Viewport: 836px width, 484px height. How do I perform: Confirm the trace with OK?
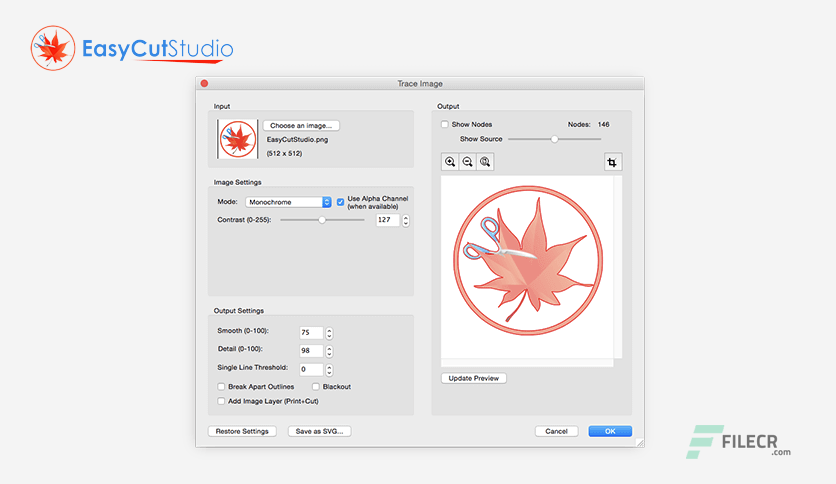pos(610,431)
